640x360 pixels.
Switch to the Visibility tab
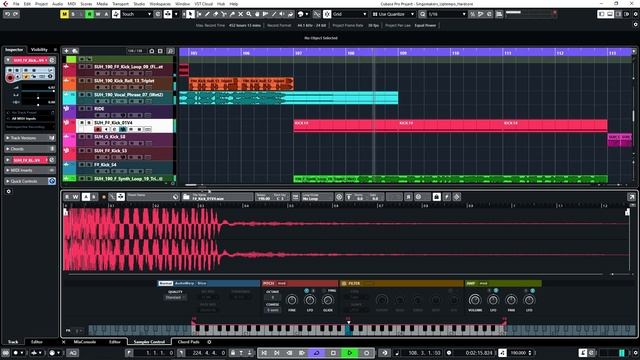point(39,49)
